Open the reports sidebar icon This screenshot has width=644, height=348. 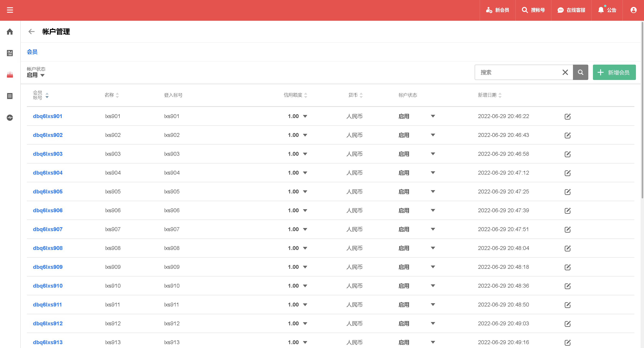[x=10, y=53]
